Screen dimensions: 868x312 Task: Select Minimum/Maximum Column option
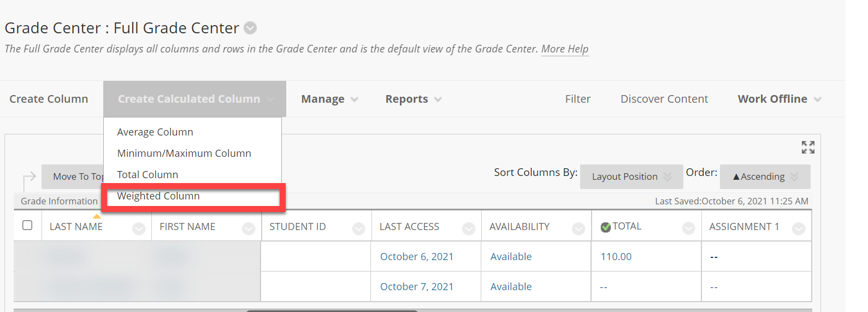click(x=184, y=154)
